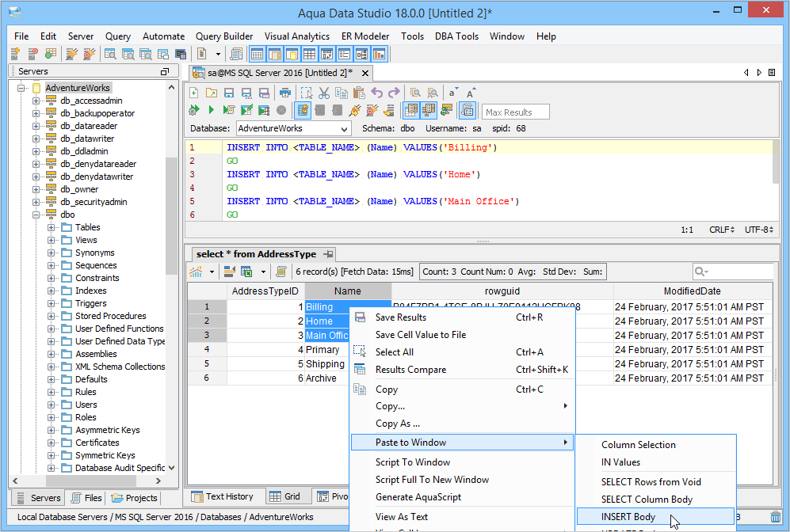Click the Max Results input field
This screenshot has height=532, width=790.
coord(515,112)
